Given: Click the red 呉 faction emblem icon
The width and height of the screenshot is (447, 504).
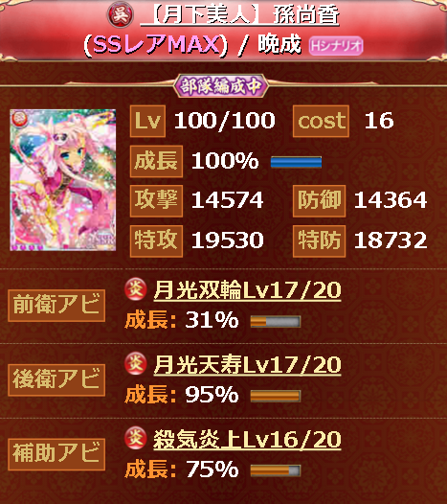Looking at the screenshot, I should pos(121,14).
